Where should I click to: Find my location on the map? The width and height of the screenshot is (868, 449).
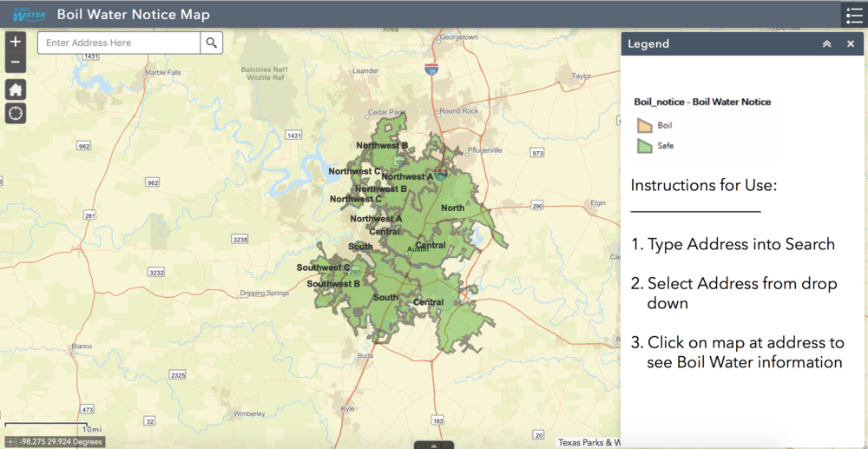tap(16, 113)
